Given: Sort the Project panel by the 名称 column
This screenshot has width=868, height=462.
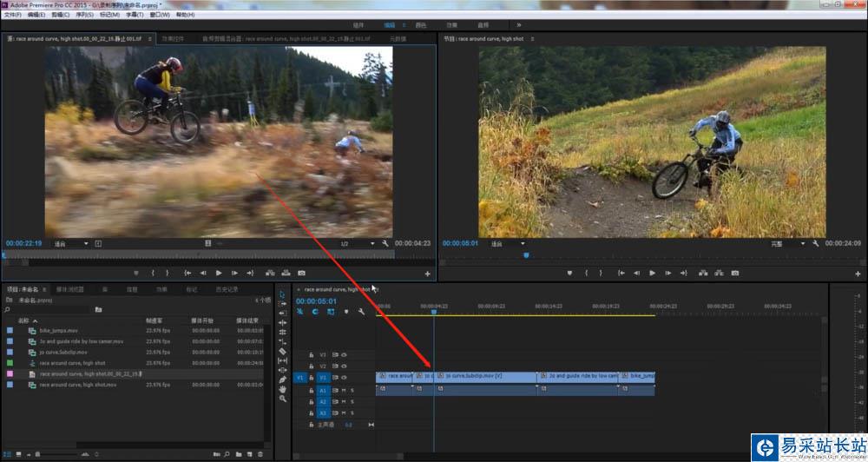Looking at the screenshot, I should tap(23, 320).
